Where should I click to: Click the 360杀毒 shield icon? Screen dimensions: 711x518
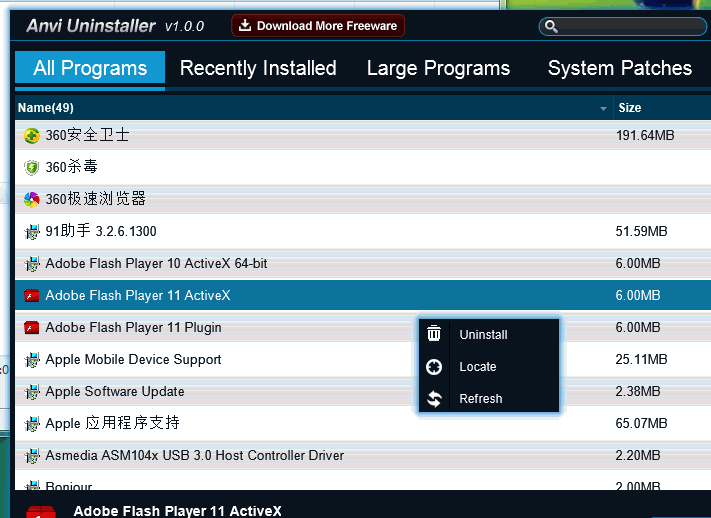[32, 167]
